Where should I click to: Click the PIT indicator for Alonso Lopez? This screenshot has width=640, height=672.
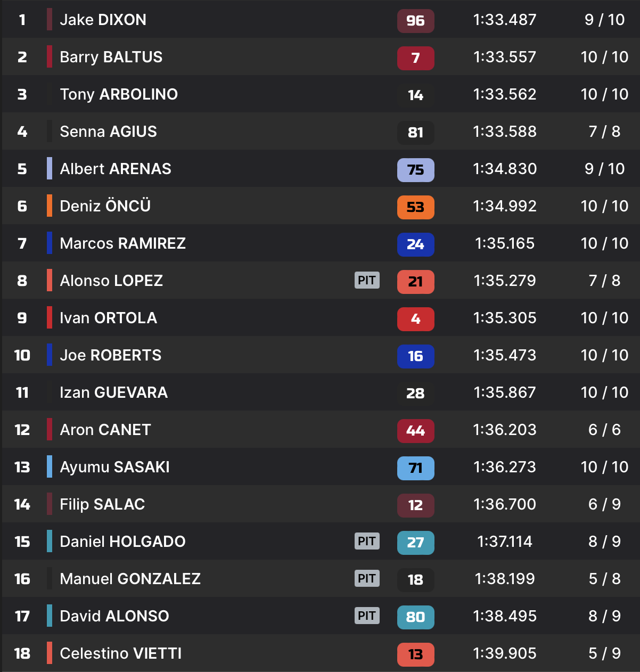pyautogui.click(x=367, y=280)
